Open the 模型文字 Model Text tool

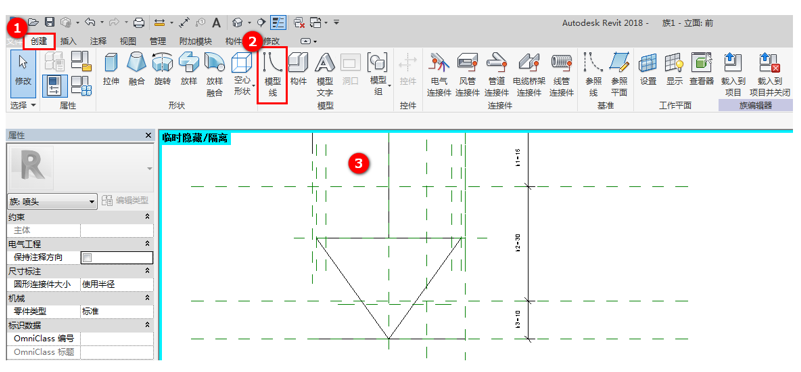pyautogui.click(x=325, y=75)
